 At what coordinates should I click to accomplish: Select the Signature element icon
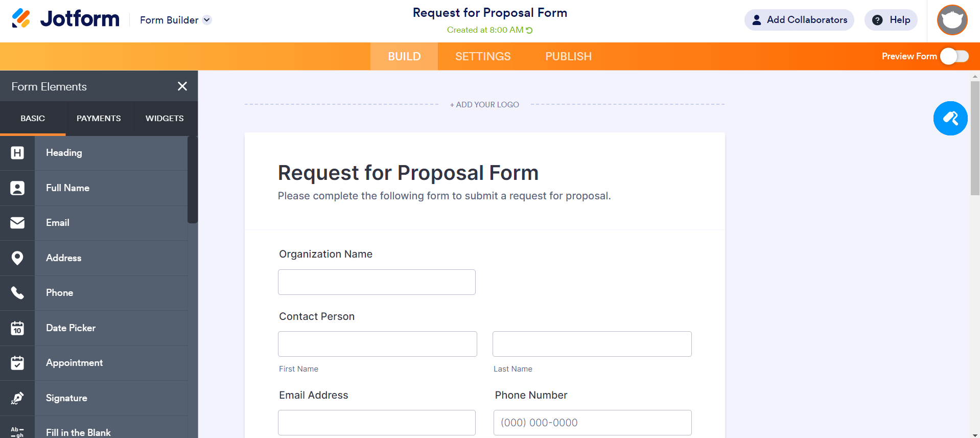tap(17, 398)
